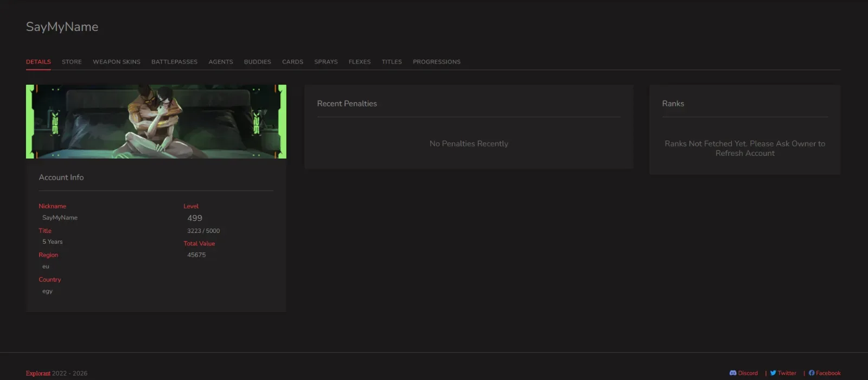
Task: Open the Buddies tab
Action: pyautogui.click(x=258, y=62)
